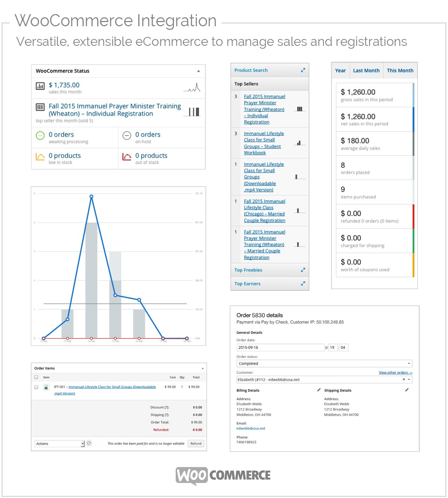Open edwebb@usa.net email link
This screenshot has height=498, width=448.
[x=251, y=428]
